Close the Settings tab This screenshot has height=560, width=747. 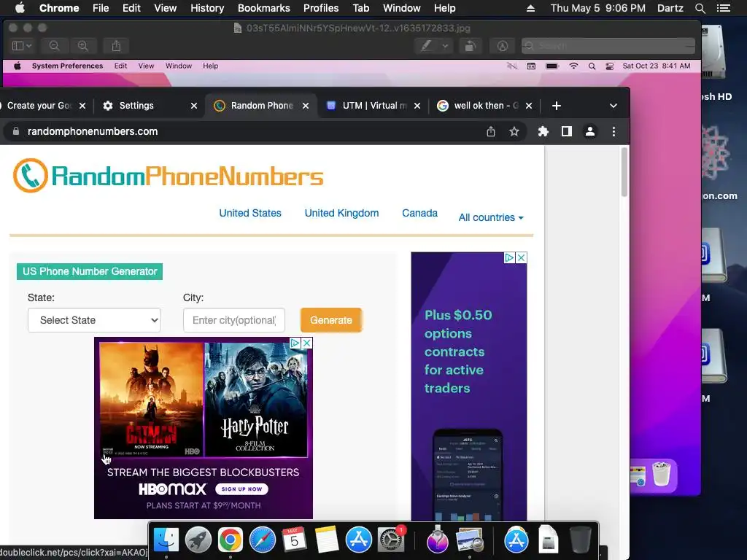[194, 106]
